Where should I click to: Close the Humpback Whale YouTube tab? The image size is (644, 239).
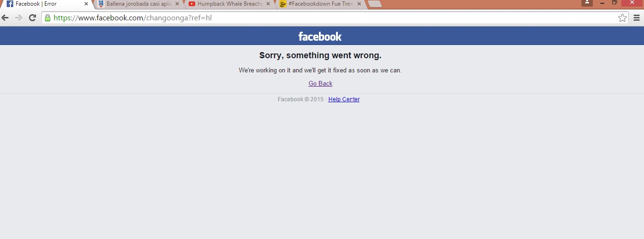point(268,4)
